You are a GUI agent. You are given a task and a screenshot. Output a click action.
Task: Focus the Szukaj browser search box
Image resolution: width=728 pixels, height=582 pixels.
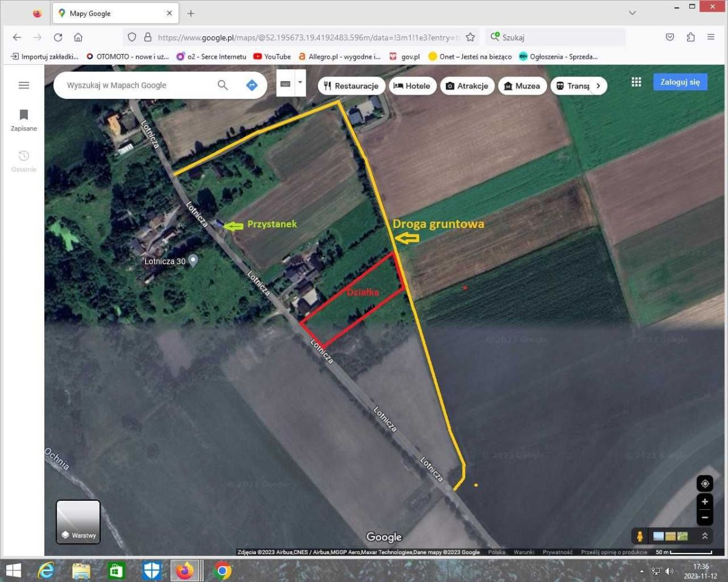(555, 37)
